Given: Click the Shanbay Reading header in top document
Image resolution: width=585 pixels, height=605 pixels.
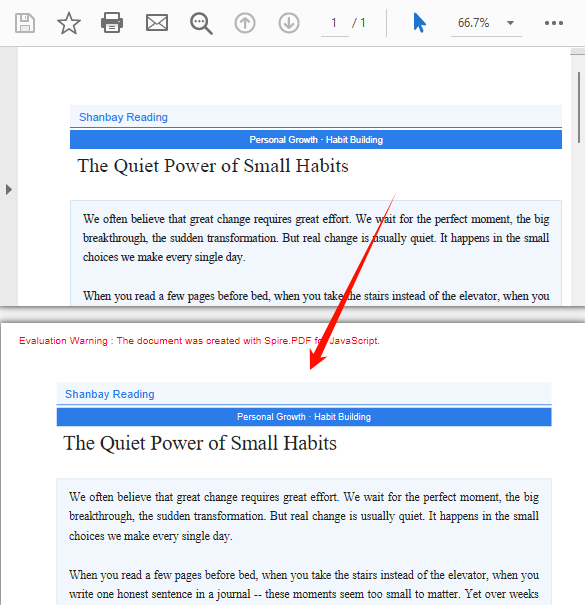Looking at the screenshot, I should pos(123,117).
